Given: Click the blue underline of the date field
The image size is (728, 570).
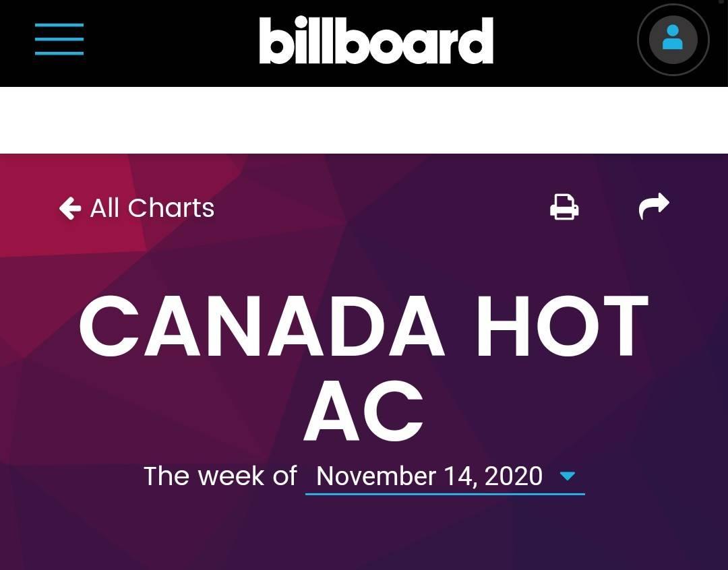Looking at the screenshot, I should [x=445, y=494].
